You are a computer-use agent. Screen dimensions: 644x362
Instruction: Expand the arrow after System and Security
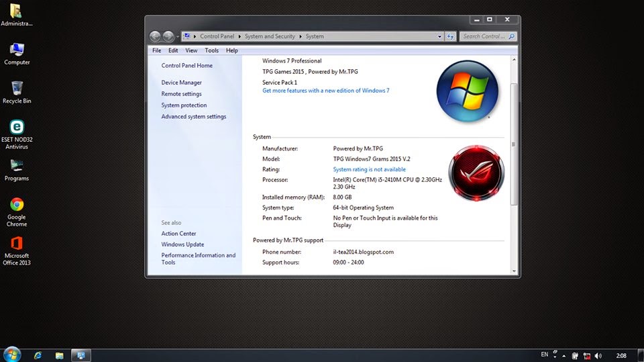tap(301, 36)
